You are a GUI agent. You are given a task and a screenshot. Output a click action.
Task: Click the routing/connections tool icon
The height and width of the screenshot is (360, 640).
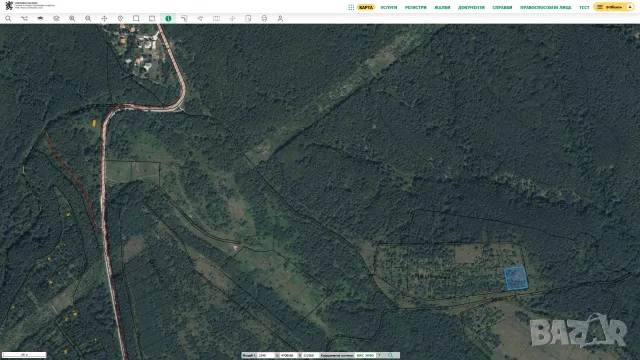(24, 18)
